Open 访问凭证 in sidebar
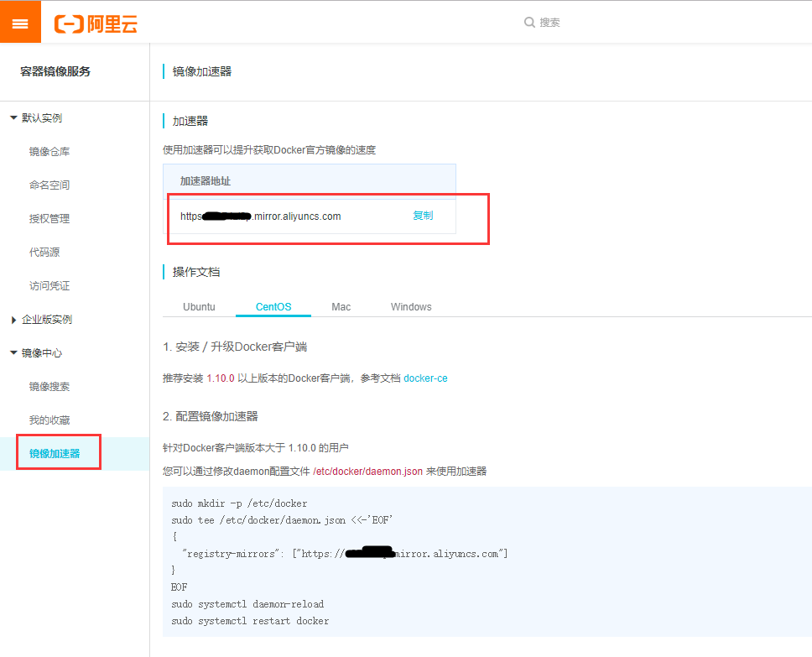812x657 pixels. (49, 286)
